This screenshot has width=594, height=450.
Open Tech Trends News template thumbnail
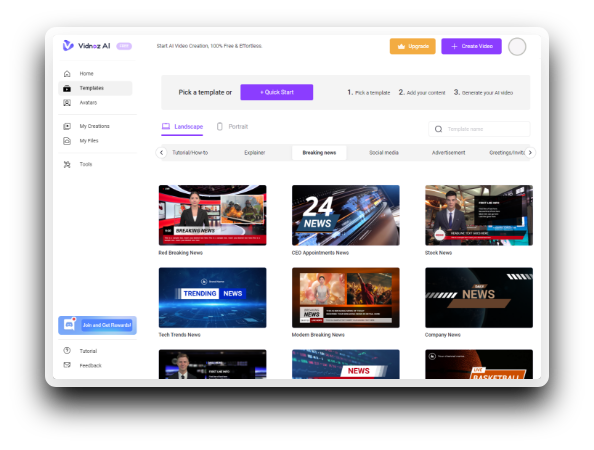click(x=213, y=298)
